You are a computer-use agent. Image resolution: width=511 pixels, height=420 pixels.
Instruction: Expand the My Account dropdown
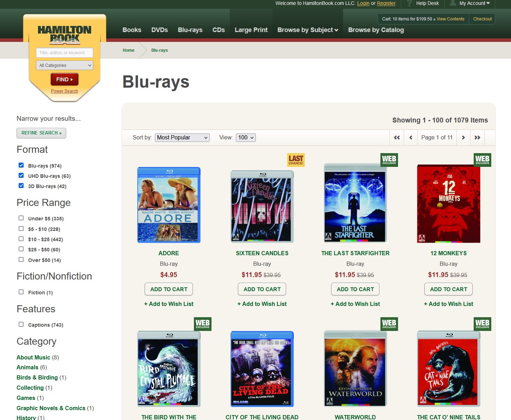[x=474, y=3]
